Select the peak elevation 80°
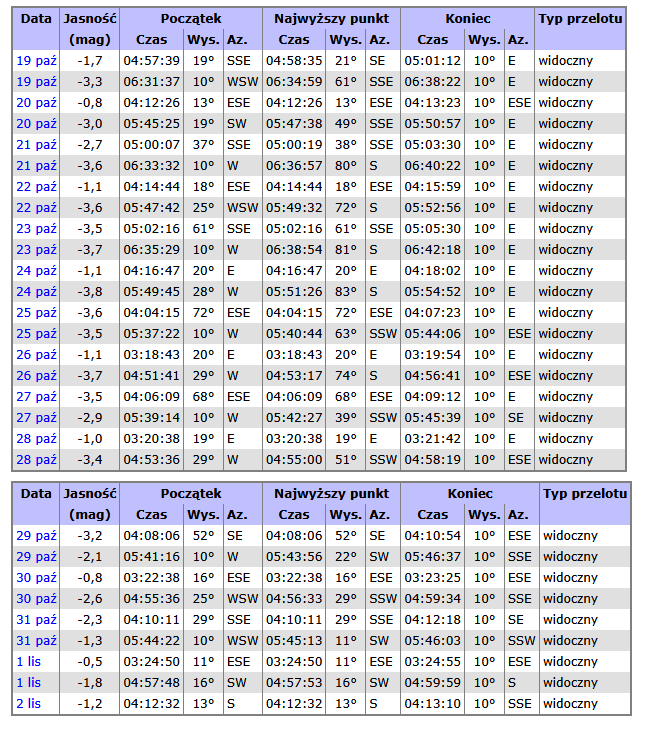Viewport: 663px width, 748px height. (346, 166)
